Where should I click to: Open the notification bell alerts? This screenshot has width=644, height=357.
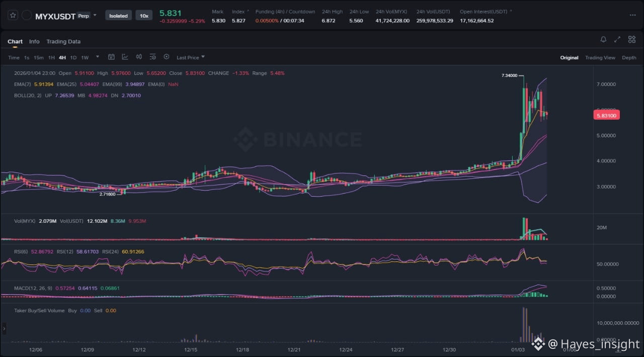tap(603, 39)
